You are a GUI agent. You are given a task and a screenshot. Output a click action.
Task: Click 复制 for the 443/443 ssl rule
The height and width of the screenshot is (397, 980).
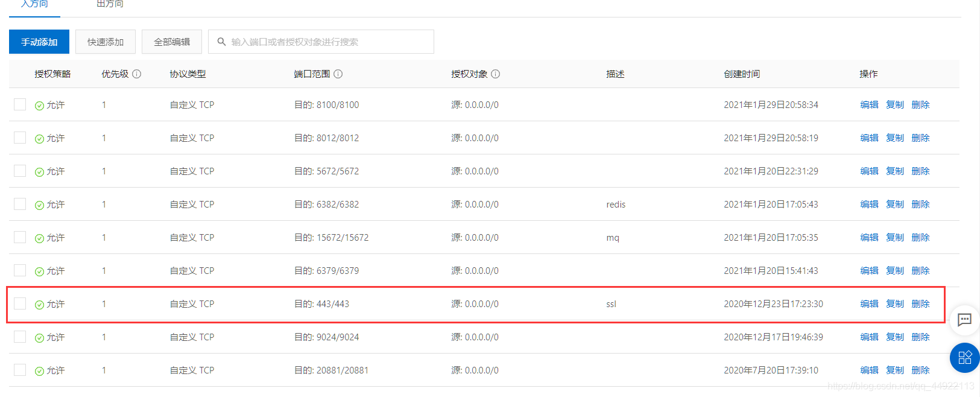tap(895, 303)
